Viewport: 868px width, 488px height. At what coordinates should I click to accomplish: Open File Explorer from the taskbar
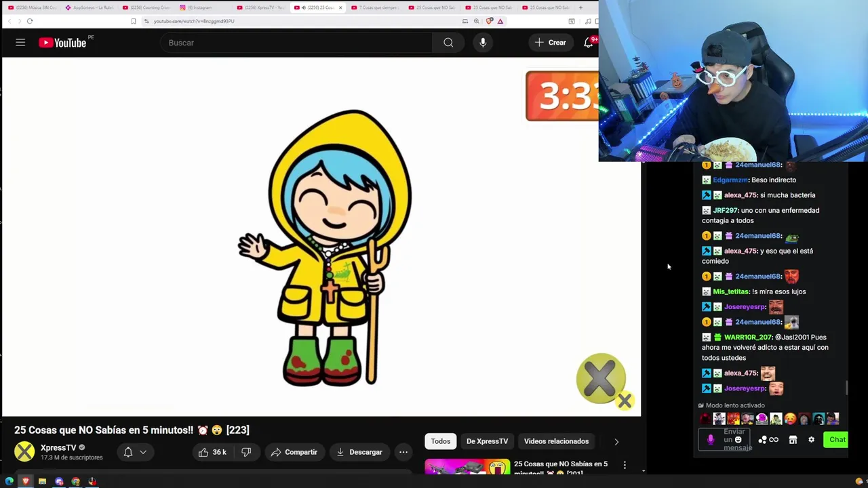pyautogui.click(x=42, y=481)
